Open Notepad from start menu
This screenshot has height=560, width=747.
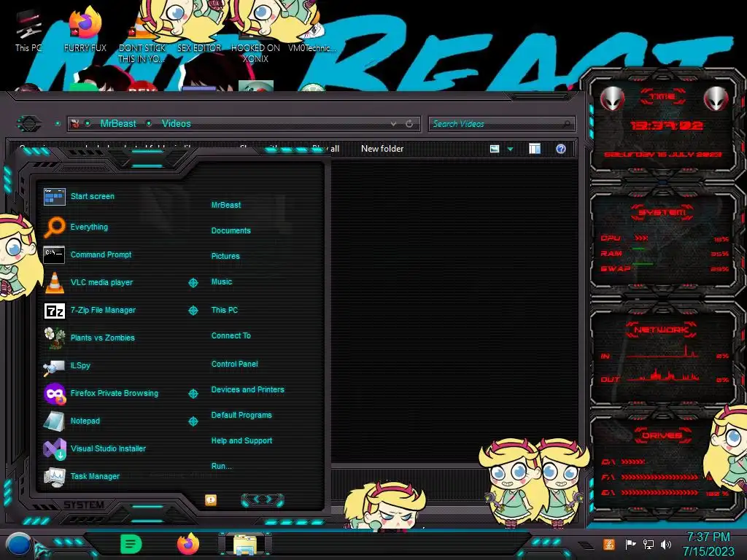pos(72,421)
